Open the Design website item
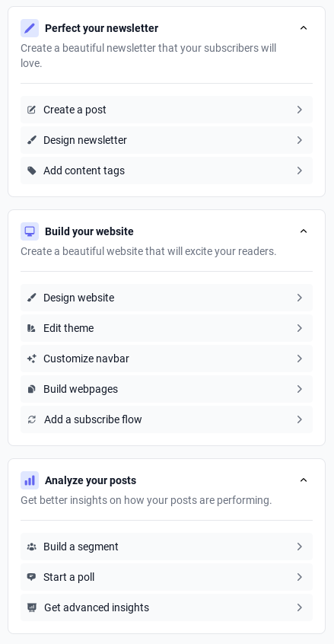334x644 pixels. pos(167,298)
